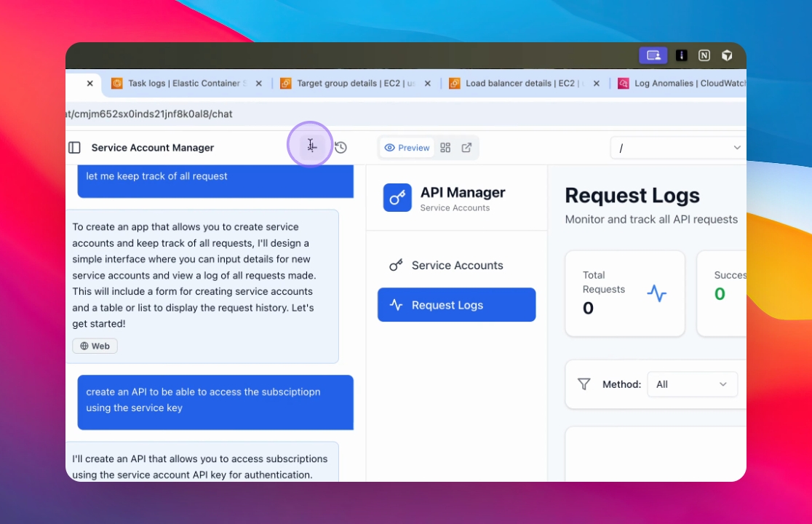Image resolution: width=812 pixels, height=524 pixels.
Task: Click the Load balancer tab favicon
Action: point(455,84)
